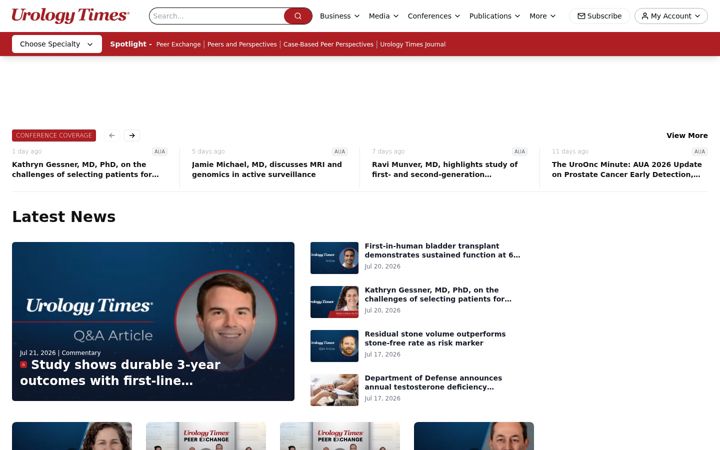Open the Choose Specialty dropdown

click(57, 44)
